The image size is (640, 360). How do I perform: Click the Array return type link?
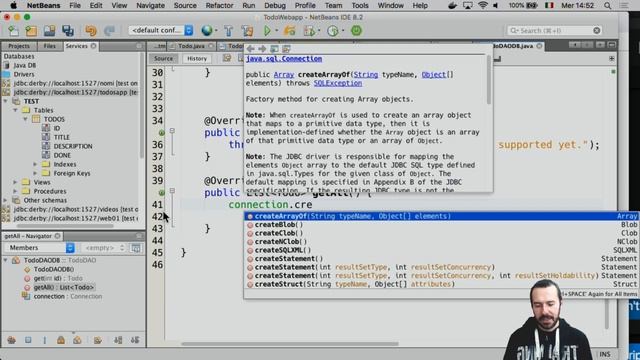pyautogui.click(x=284, y=75)
